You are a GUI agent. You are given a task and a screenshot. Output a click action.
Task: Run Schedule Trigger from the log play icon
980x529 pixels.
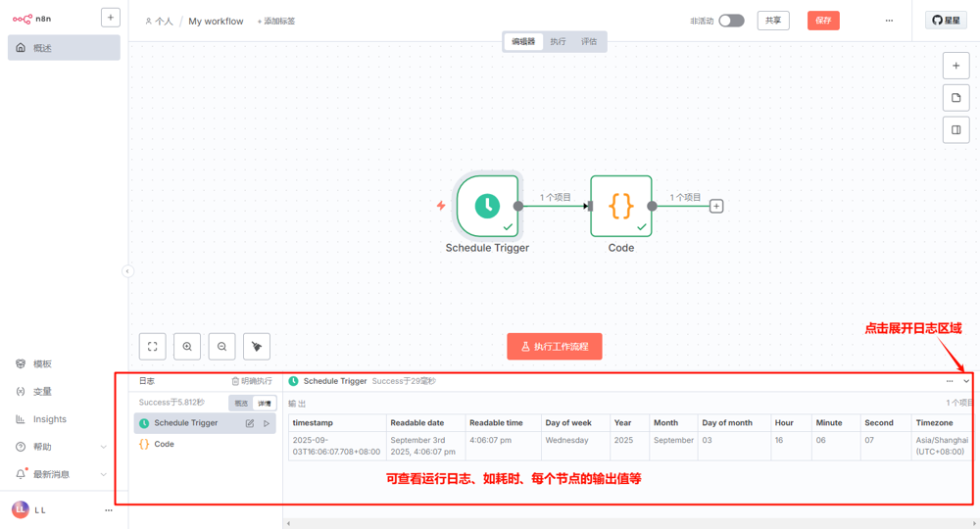coord(267,423)
